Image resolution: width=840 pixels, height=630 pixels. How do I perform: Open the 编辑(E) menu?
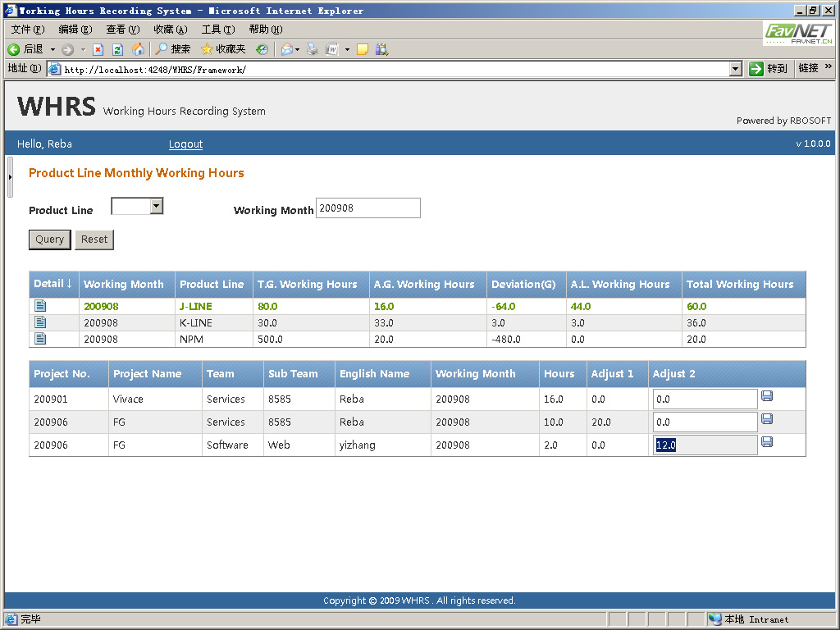pyautogui.click(x=75, y=29)
